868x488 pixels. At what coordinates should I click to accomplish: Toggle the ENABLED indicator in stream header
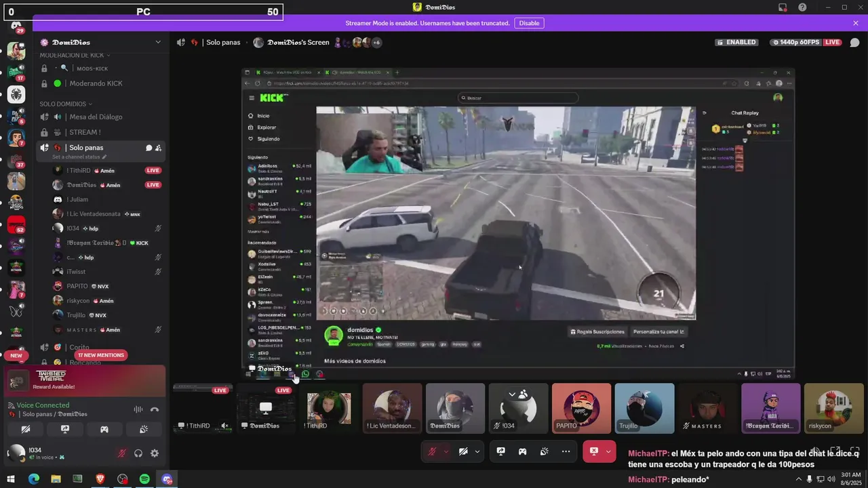736,42
